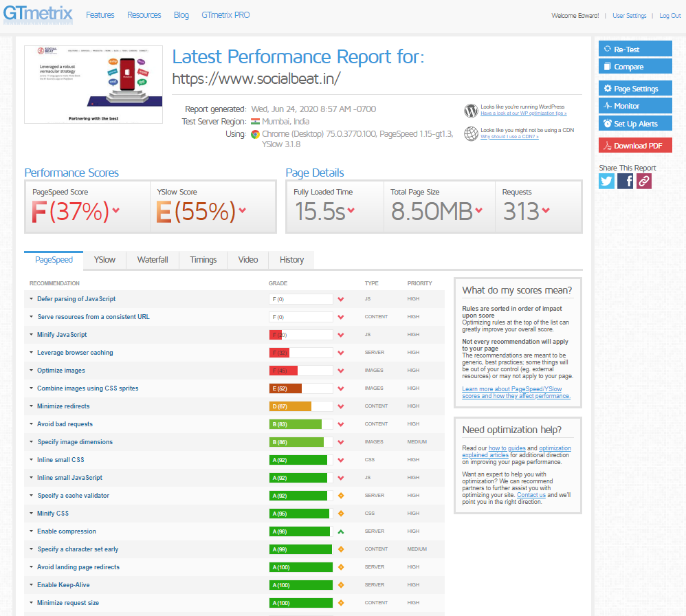This screenshot has width=686, height=616.
Task: Open Resources in top navigation
Action: [x=144, y=15]
